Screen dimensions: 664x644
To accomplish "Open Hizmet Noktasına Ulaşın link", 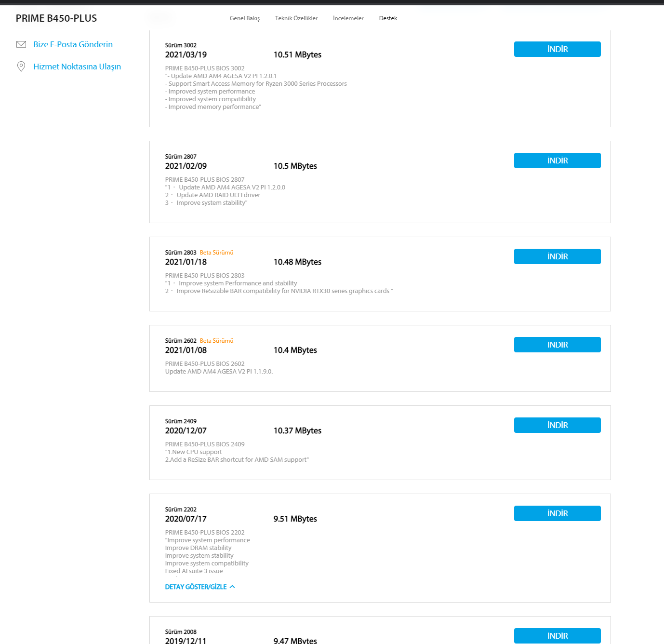I will click(77, 67).
